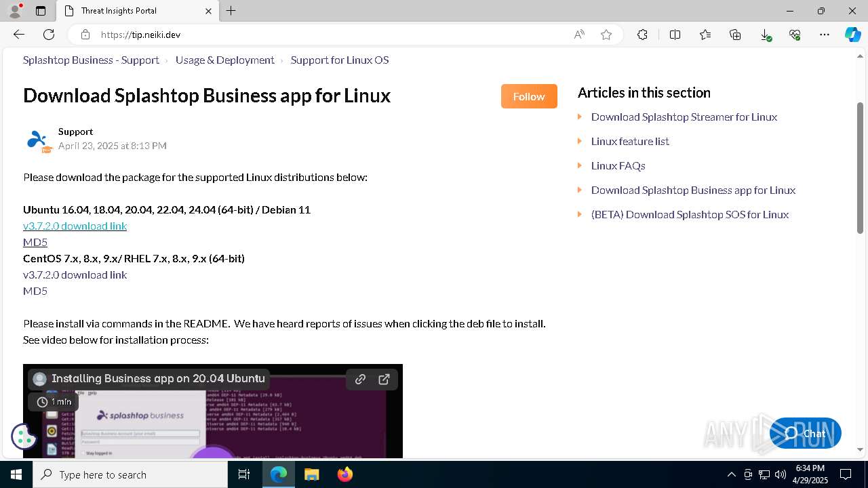Add page to favorites star icon
Screen dimensions: 868x488
(606, 35)
